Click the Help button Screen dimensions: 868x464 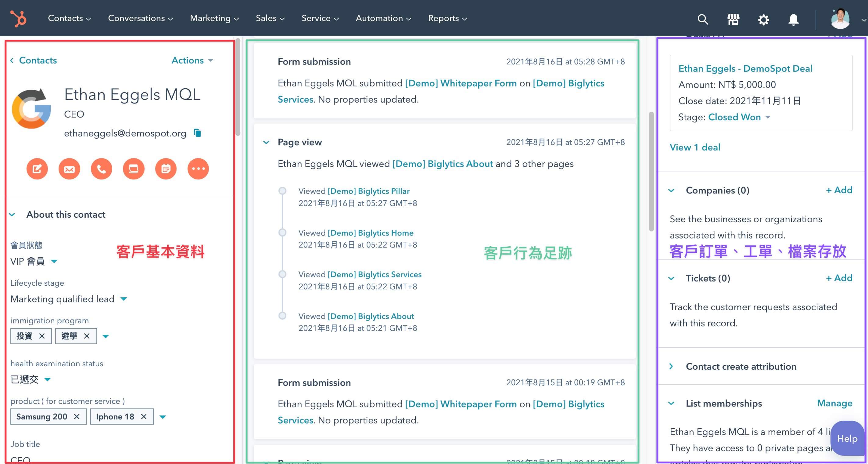pyautogui.click(x=847, y=438)
